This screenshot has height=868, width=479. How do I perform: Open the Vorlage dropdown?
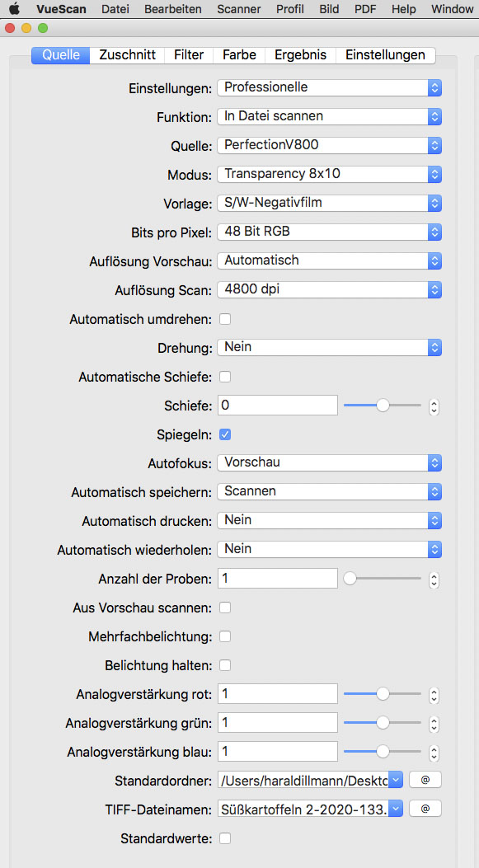point(330,203)
